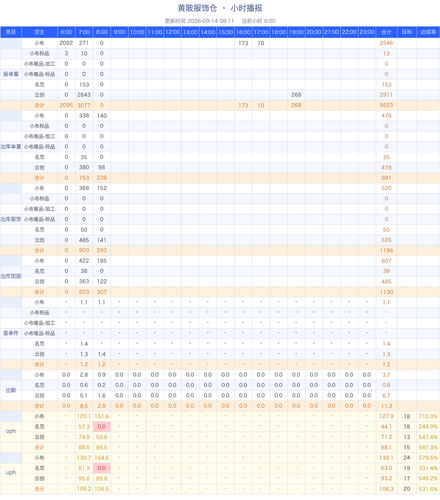Click the oph category label
Screen dimensions: 440x500
coord(11,431)
